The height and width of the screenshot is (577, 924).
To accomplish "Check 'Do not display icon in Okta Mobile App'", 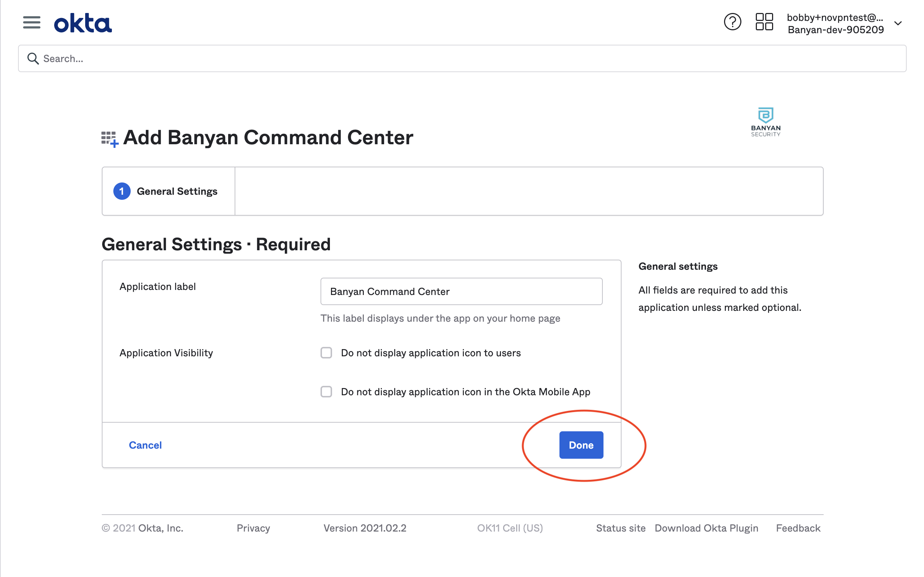I will point(326,392).
